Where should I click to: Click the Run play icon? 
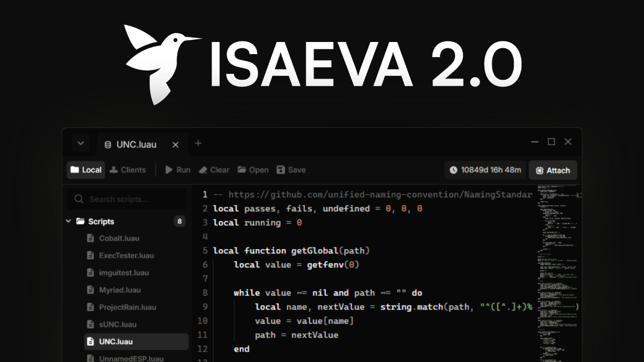coord(169,170)
